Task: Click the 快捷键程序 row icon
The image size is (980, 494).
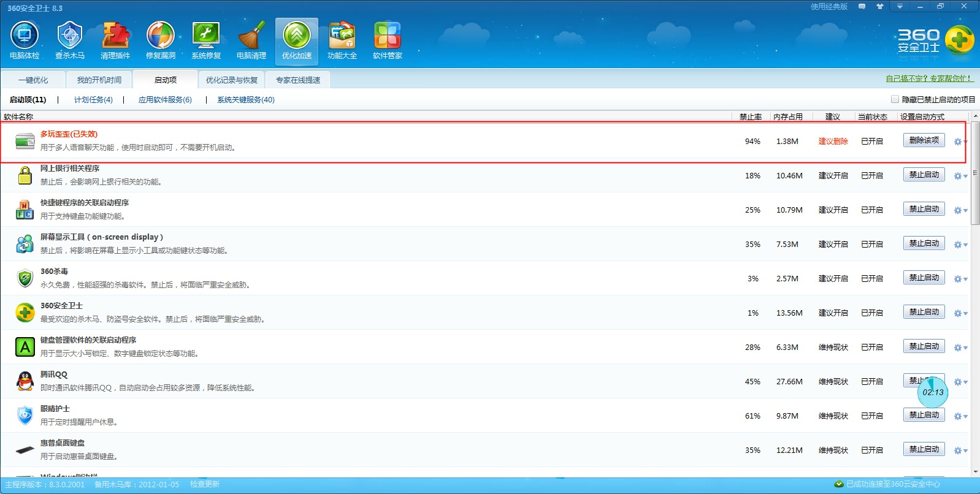Action: pyautogui.click(x=25, y=210)
